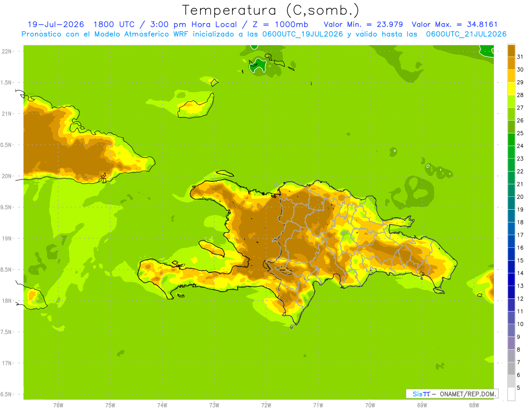Click the "70W" longitude axis label
This screenshot has width=532, height=411.
point(370,405)
